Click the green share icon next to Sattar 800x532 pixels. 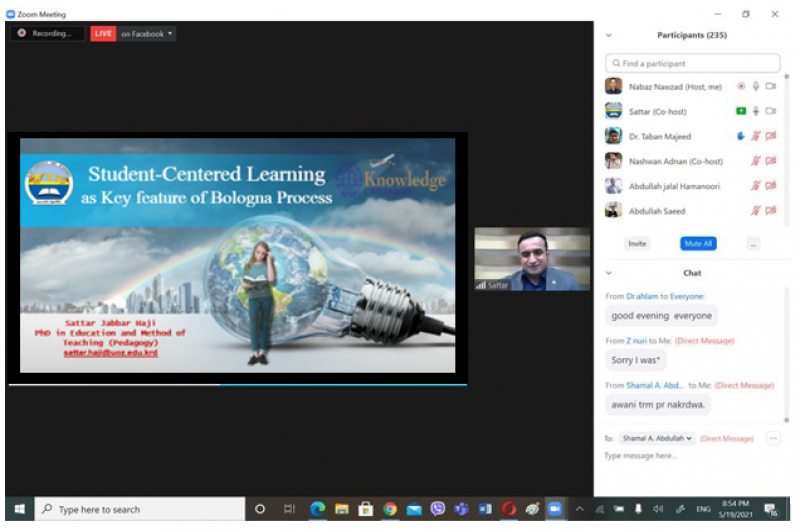click(741, 111)
